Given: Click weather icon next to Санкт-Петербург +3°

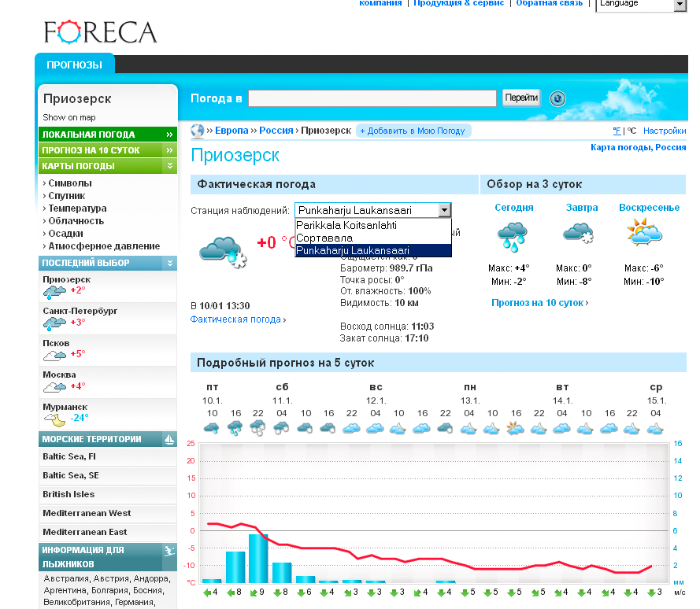Looking at the screenshot, I should (55, 324).
